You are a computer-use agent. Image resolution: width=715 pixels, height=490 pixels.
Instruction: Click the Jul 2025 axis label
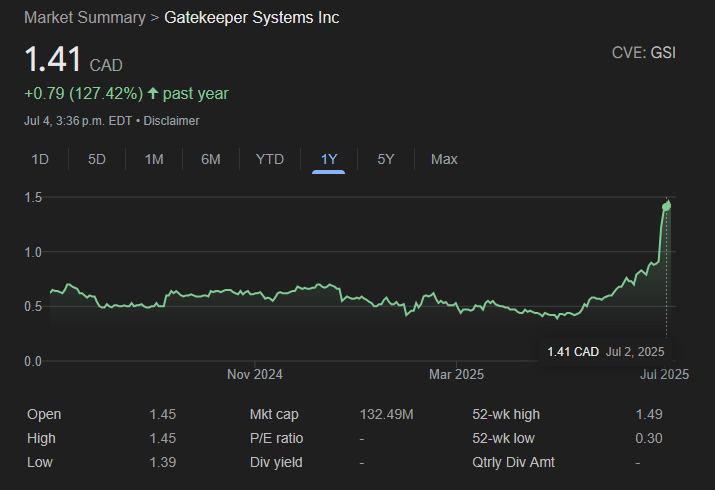coord(664,375)
